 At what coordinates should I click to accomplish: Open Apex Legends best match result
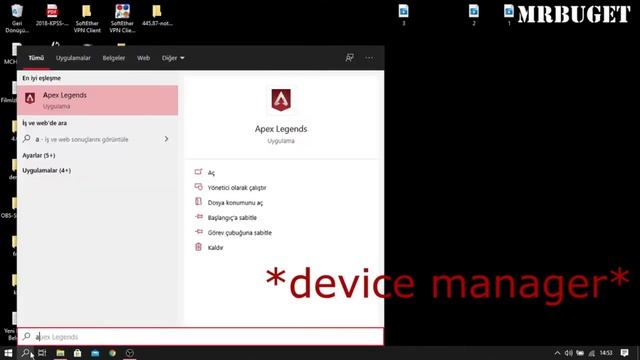98,100
